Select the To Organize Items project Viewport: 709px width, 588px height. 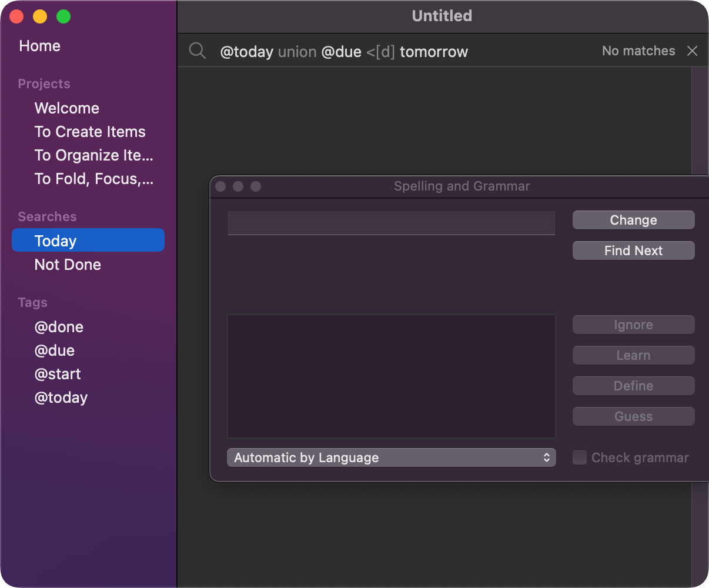coord(93,155)
